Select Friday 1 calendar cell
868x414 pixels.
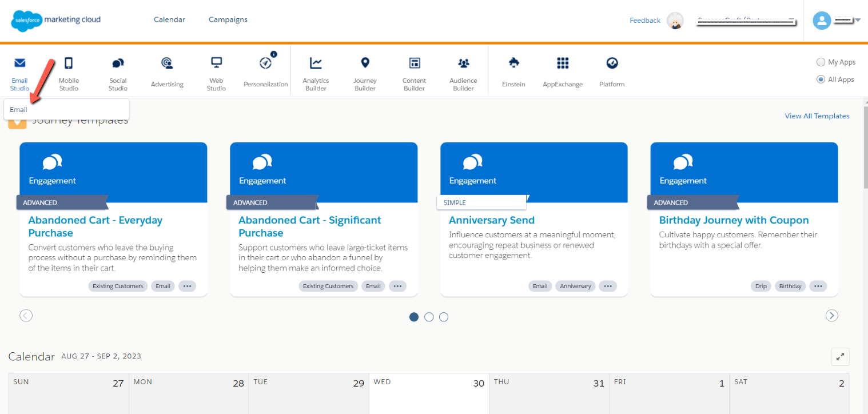pos(669,393)
